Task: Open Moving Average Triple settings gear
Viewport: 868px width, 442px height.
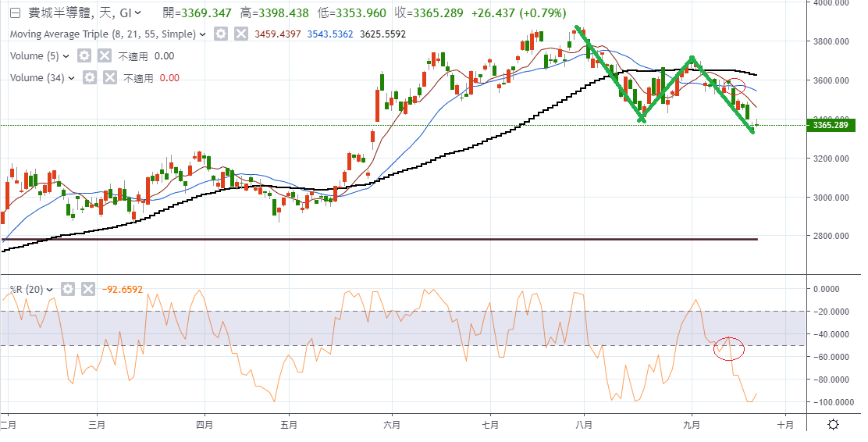Action: 222,34
